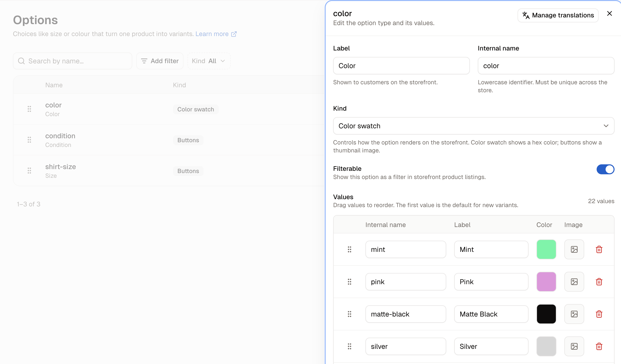Image resolution: width=621 pixels, height=364 pixels.
Task: Open the Kind All filter dropdown
Action: (209, 61)
